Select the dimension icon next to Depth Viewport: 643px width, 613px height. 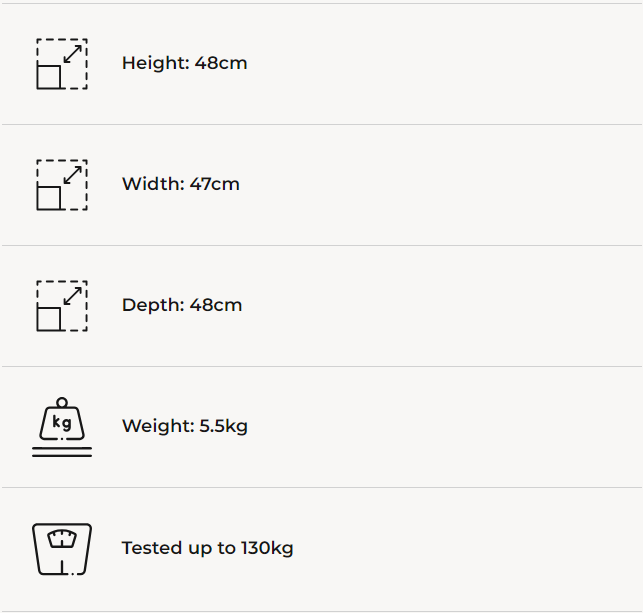62,306
